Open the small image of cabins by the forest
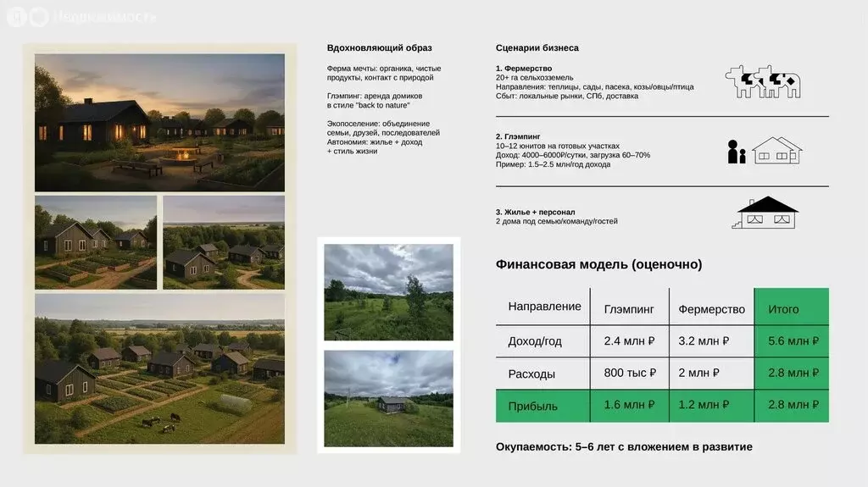The height and width of the screenshot is (487, 868). [224, 242]
